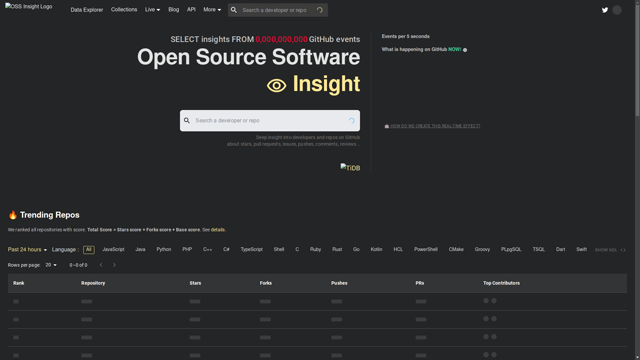
Task: Open the Rows per page dropdown
Action: click(x=51, y=265)
